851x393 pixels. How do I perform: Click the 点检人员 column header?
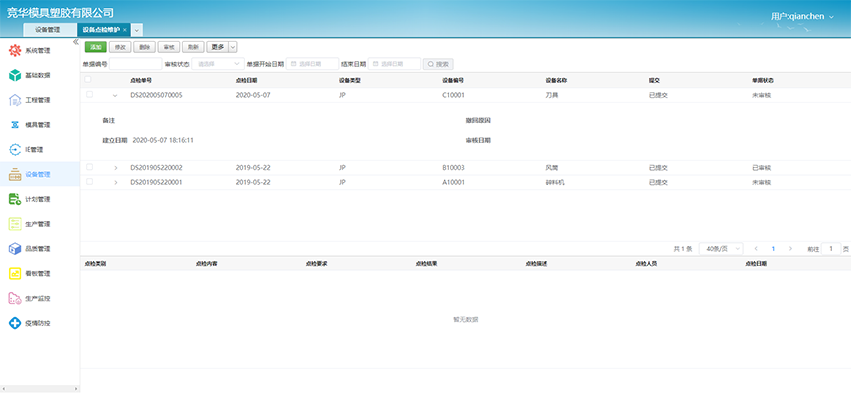[x=646, y=263]
